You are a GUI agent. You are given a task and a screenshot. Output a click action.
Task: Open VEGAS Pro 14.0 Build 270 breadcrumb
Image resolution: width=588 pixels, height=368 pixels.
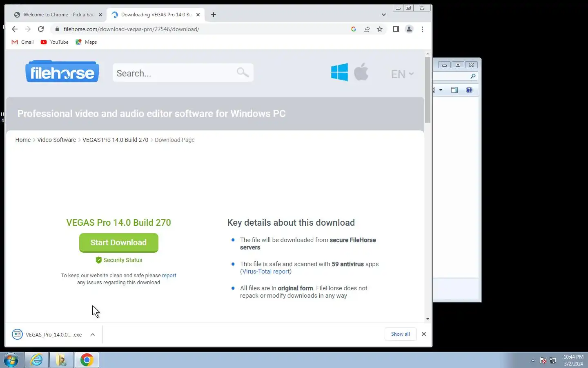[x=115, y=140]
